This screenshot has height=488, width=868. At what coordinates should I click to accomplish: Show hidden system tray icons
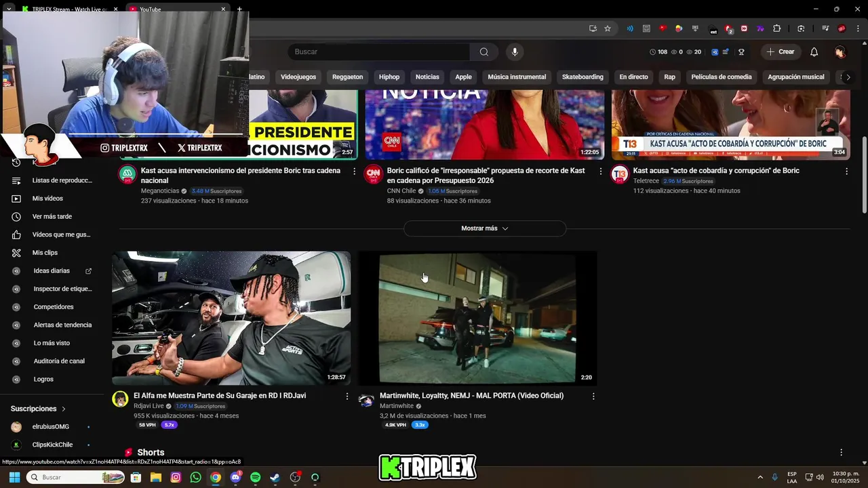(x=760, y=477)
